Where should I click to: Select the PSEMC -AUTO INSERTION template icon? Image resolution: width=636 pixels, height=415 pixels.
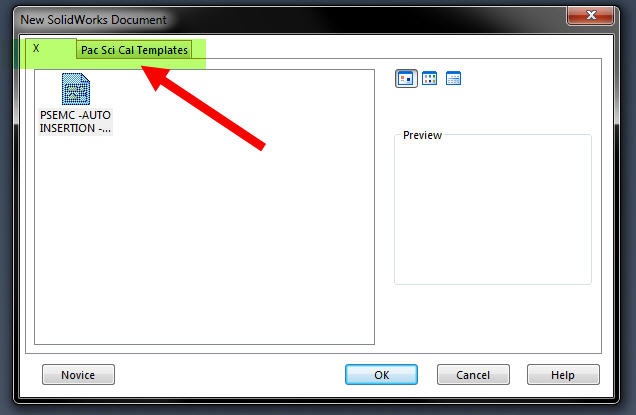[76, 89]
